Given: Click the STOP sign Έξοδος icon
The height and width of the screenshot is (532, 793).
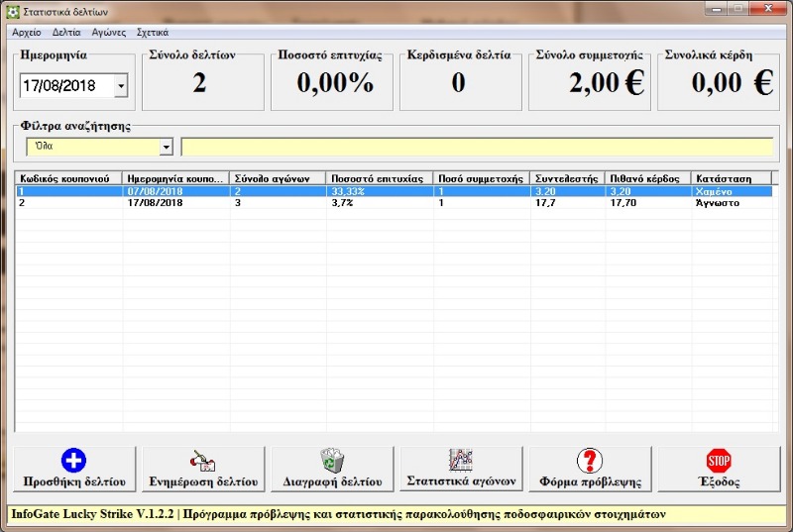Looking at the screenshot, I should (x=719, y=460).
